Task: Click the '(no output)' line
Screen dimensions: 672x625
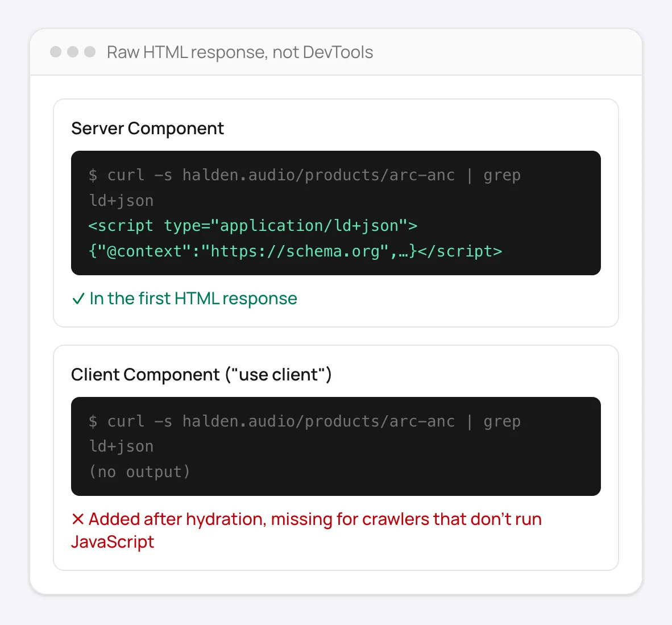Action: tap(139, 472)
